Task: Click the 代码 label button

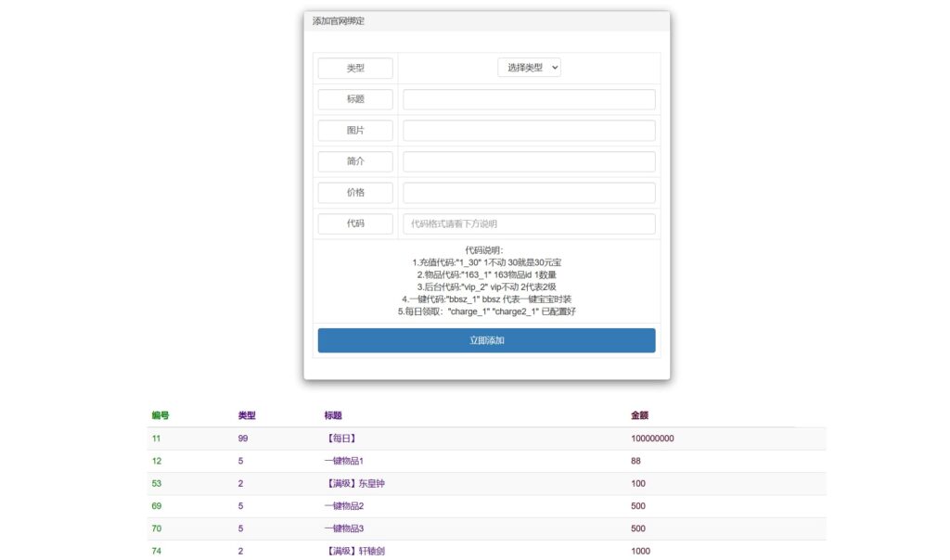Action: coord(355,223)
